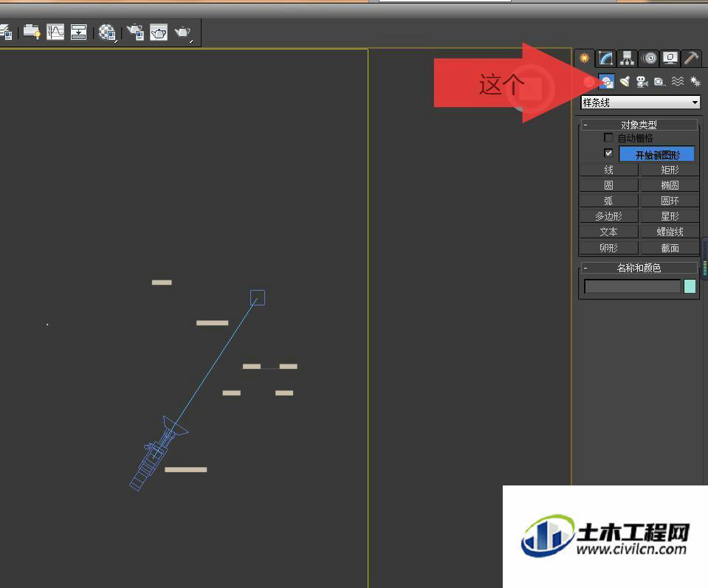
Task: Select the Cameras category icon
Action: [642, 82]
